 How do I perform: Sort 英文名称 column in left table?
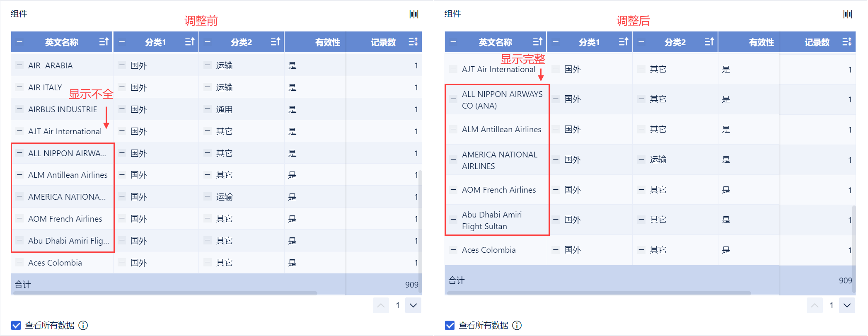tap(104, 42)
